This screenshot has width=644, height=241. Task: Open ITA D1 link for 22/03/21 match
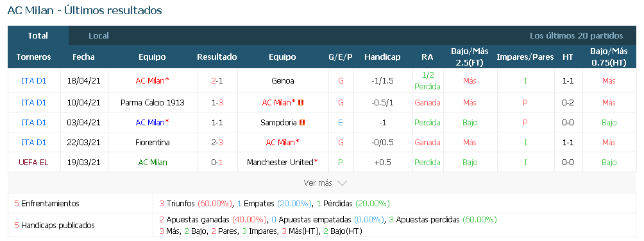coord(34,143)
